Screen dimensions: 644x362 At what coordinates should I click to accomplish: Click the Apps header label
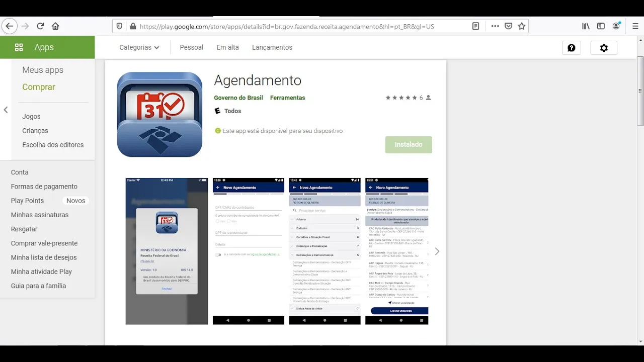tap(44, 47)
